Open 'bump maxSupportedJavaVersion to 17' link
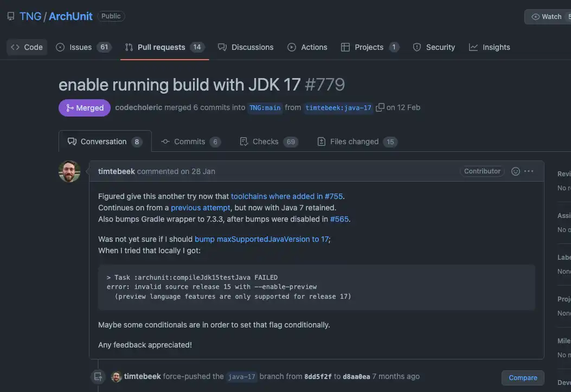Viewport: 571px width, 392px height. [261, 239]
